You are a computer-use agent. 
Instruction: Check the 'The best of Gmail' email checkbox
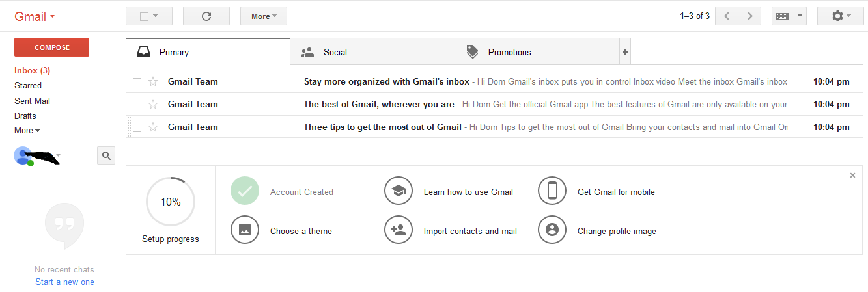pyautogui.click(x=137, y=105)
